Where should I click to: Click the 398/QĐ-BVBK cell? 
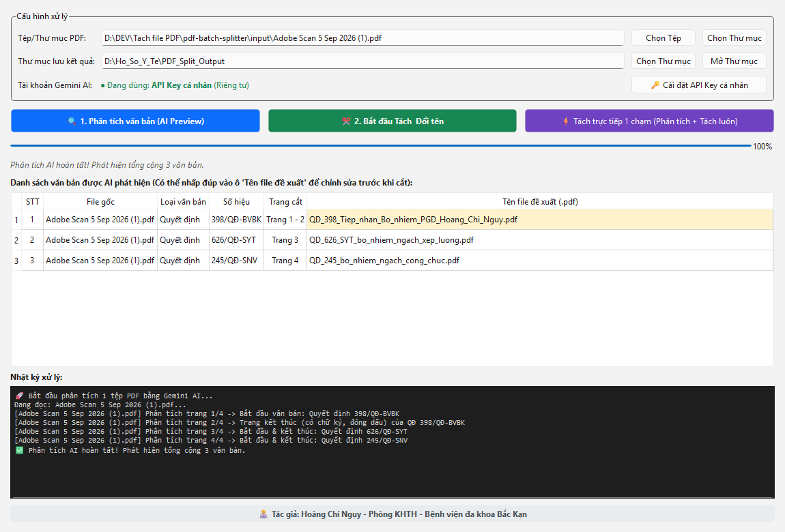click(236, 220)
